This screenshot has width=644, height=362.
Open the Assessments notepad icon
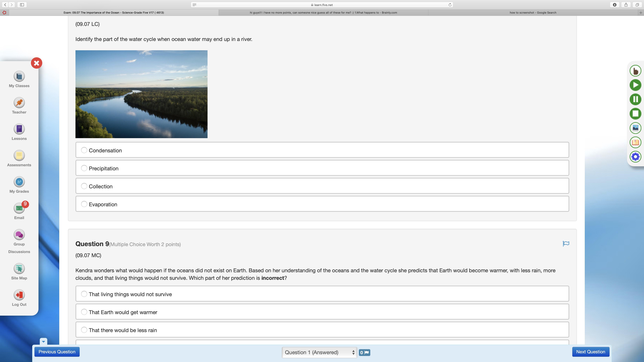(x=19, y=156)
